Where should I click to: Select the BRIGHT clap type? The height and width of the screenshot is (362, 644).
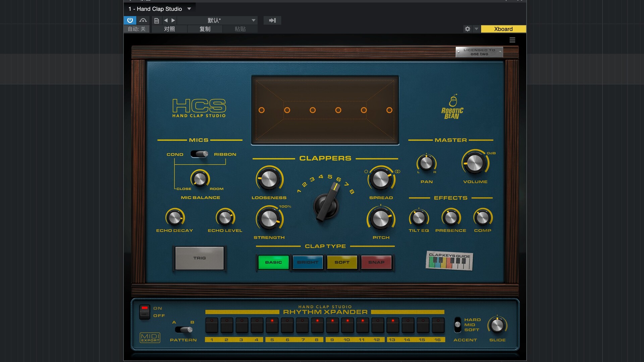[308, 262]
